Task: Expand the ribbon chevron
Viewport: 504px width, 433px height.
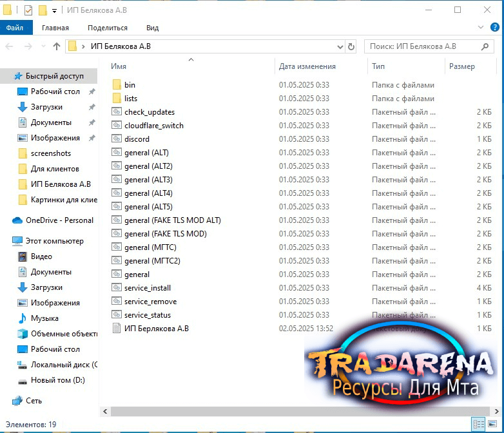Action: click(481, 27)
